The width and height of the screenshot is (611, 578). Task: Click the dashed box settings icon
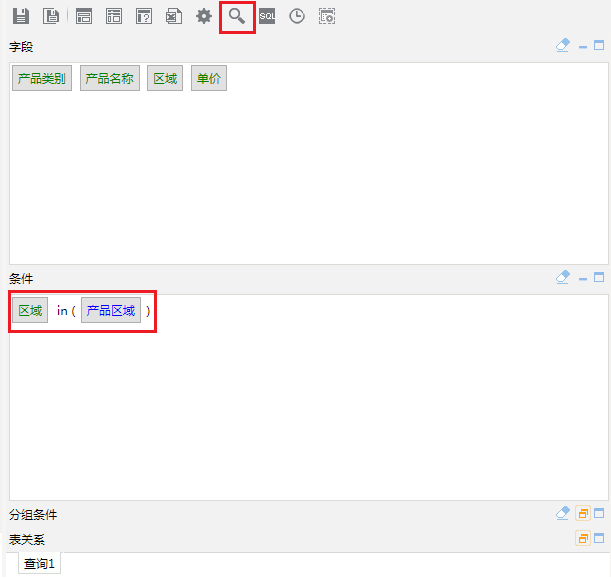[x=327, y=16]
